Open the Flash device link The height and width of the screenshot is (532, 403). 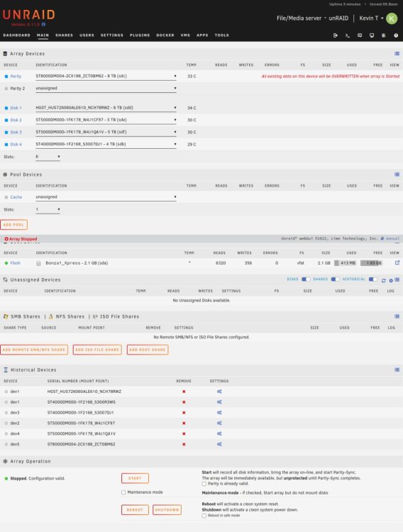tap(16, 263)
